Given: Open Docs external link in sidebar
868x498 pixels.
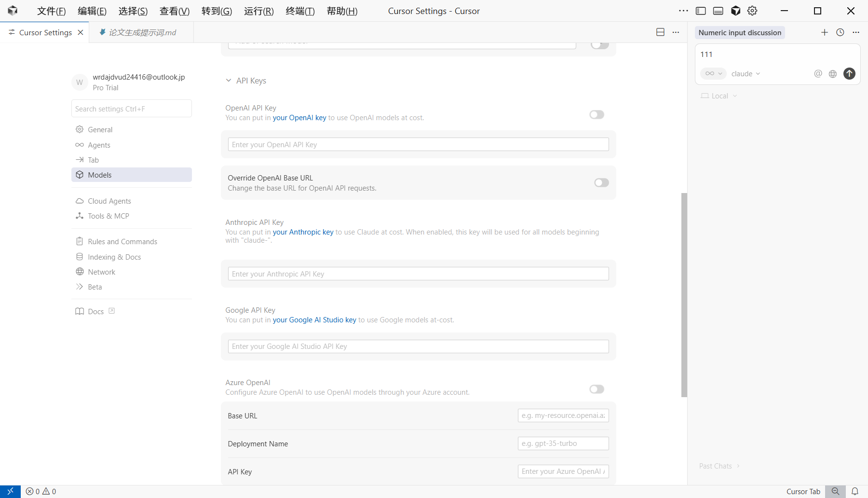Looking at the screenshot, I should click(x=95, y=311).
